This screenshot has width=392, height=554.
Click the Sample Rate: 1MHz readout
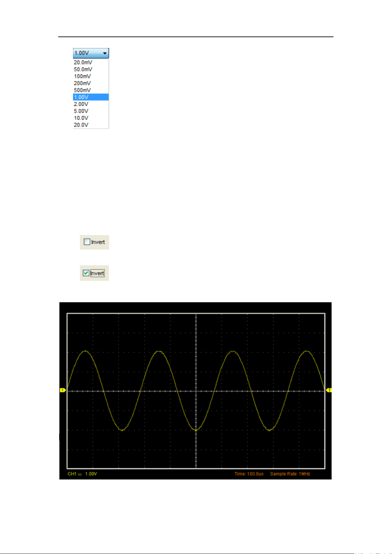tap(290, 474)
